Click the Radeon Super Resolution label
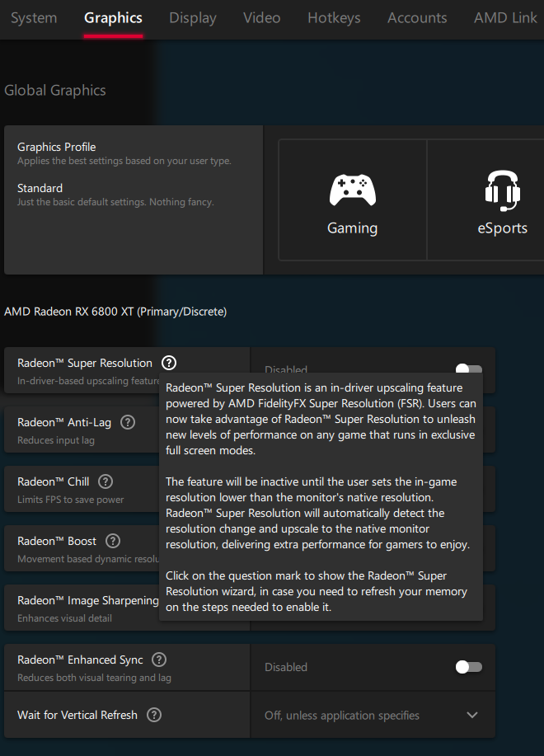544x756 pixels. [x=85, y=363]
